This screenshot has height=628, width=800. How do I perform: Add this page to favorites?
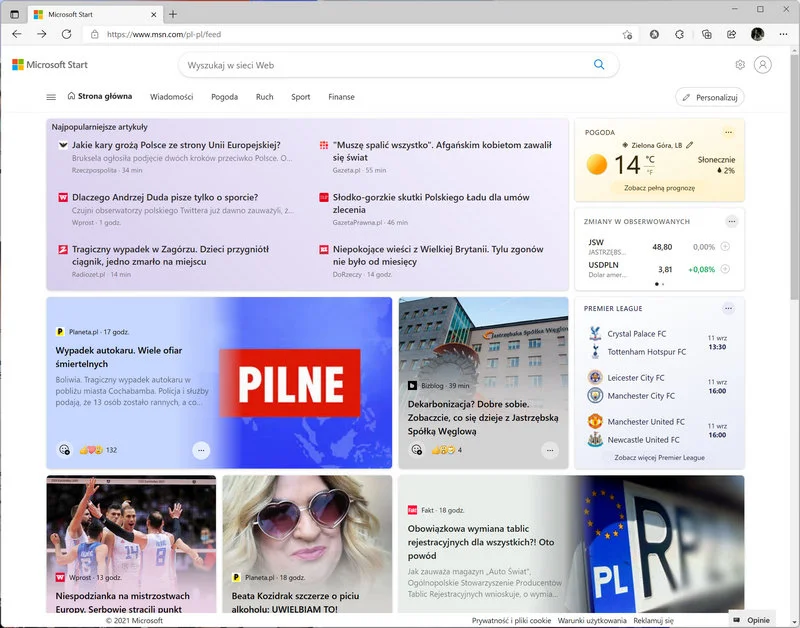[627, 33]
